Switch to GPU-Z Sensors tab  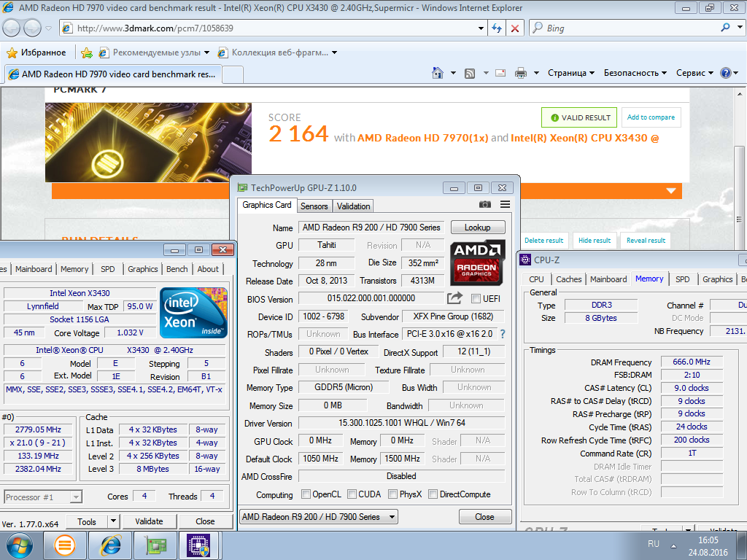pos(314,206)
